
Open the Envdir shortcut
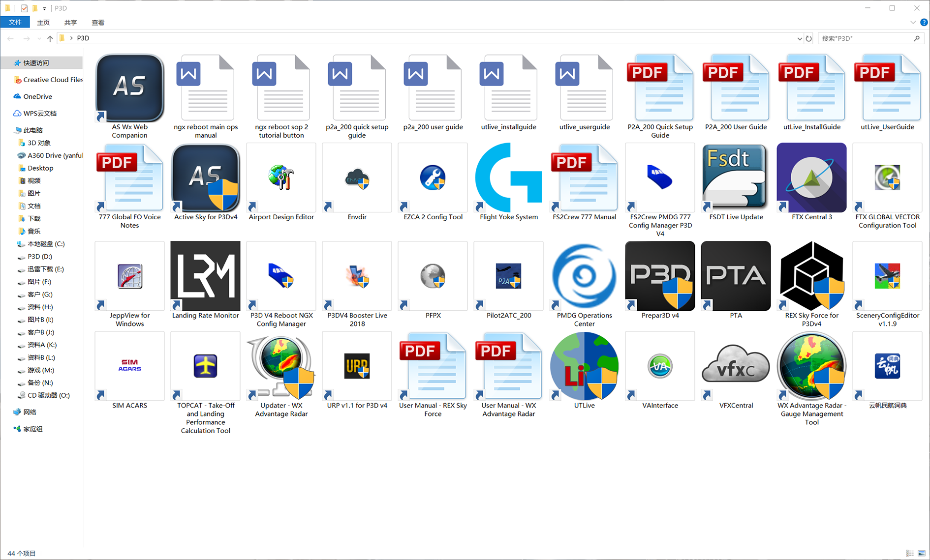357,182
